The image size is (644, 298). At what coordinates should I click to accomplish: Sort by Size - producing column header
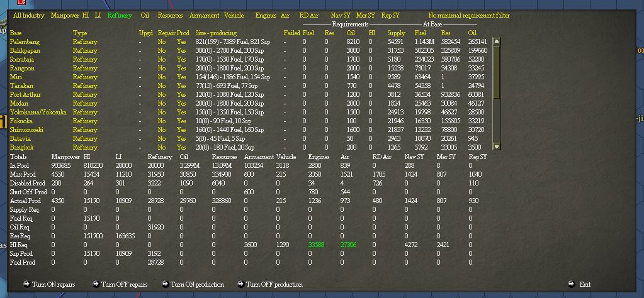pos(216,33)
